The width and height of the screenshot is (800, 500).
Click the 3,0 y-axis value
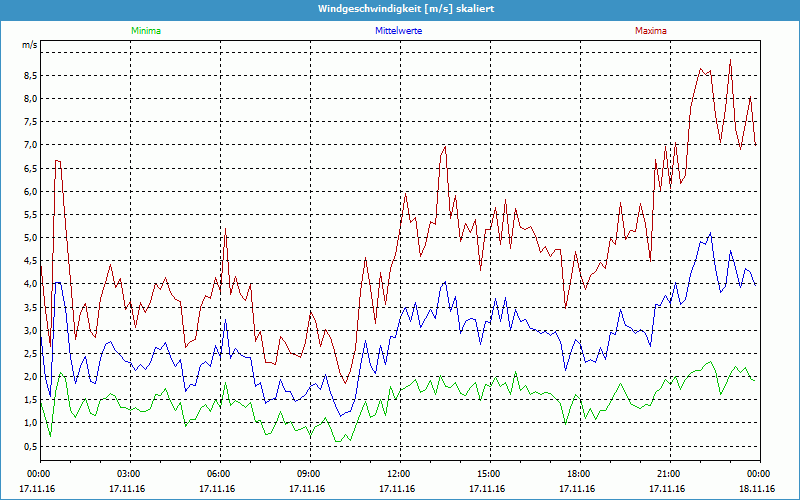(30, 331)
